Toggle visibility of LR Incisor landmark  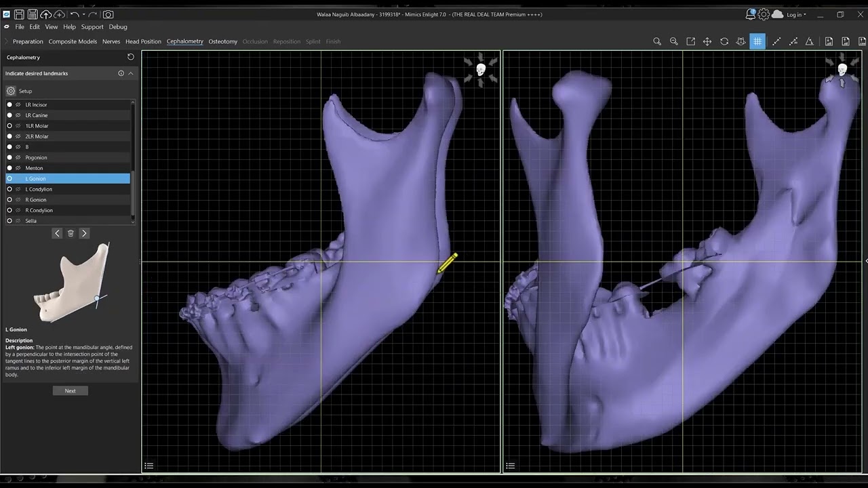[x=18, y=104]
